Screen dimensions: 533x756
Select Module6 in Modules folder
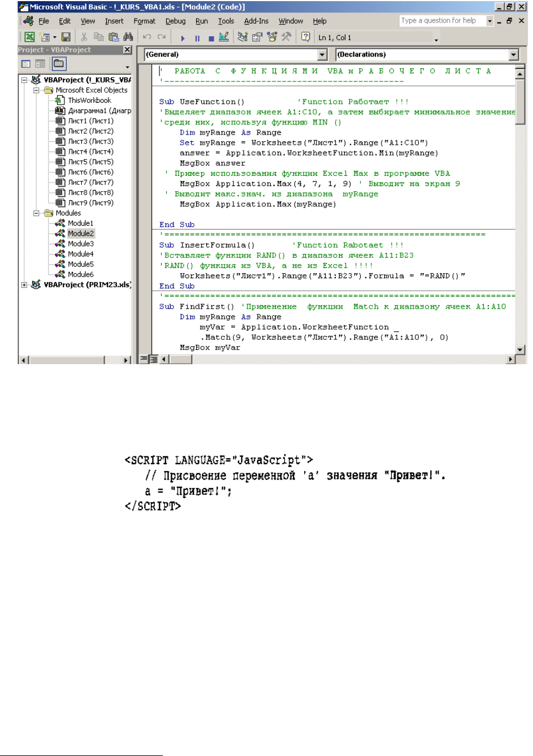click(80, 274)
